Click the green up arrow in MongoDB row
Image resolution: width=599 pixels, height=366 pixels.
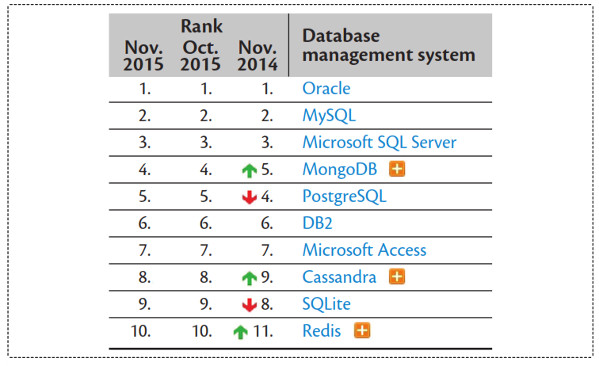coord(249,170)
